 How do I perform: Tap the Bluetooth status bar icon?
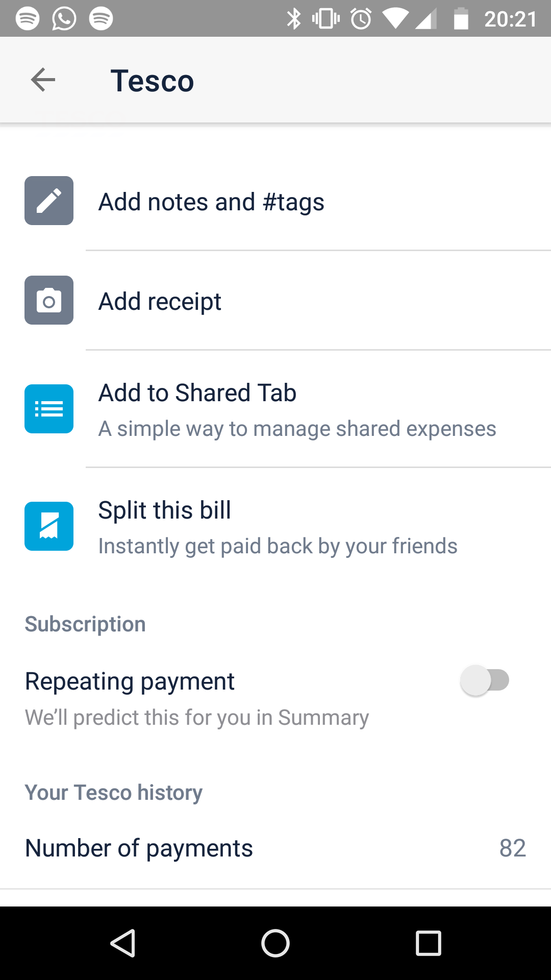294,19
